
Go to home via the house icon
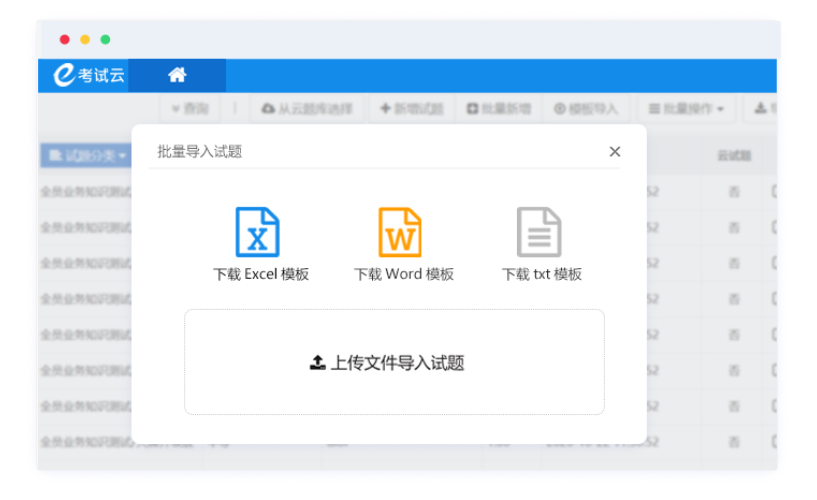click(x=177, y=75)
